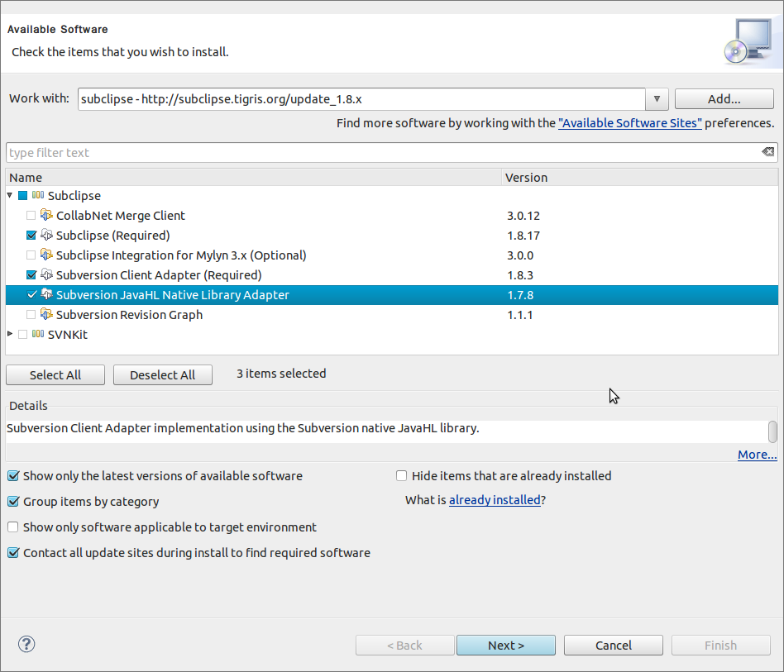This screenshot has height=672, width=784.
Task: Click the JavaHL Native Library Adapter icon
Action: [x=46, y=294]
